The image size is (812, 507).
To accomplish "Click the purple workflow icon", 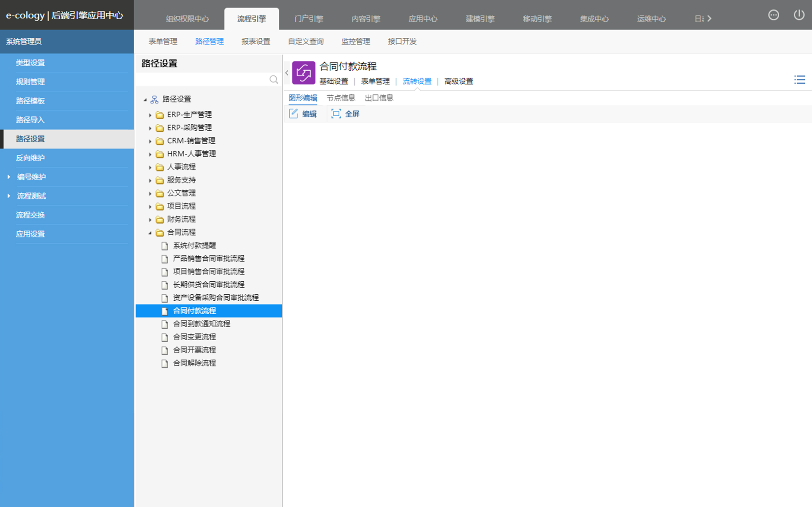I will (303, 73).
